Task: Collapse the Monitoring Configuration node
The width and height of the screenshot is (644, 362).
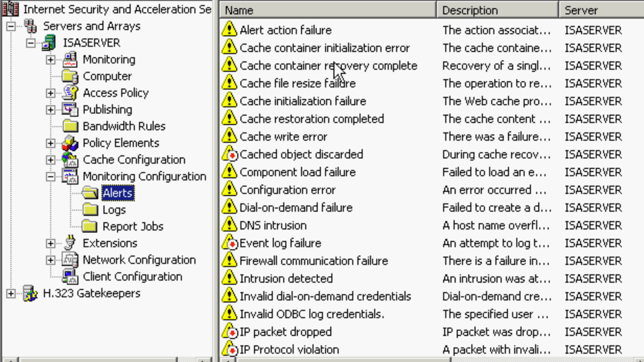Action: coord(50,177)
